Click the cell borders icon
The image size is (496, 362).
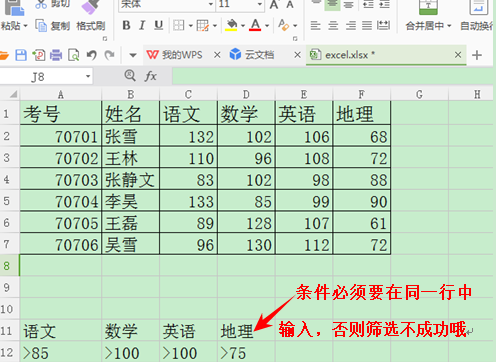(179, 25)
